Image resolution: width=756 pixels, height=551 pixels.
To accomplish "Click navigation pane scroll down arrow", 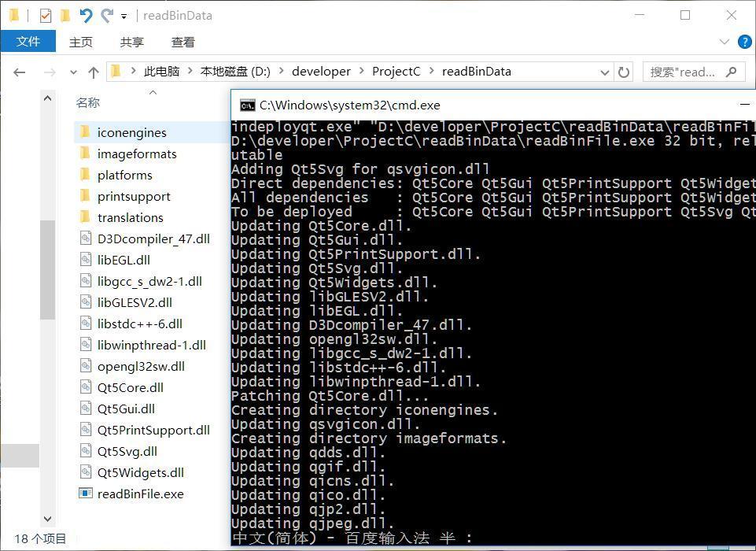I will pos(47,519).
